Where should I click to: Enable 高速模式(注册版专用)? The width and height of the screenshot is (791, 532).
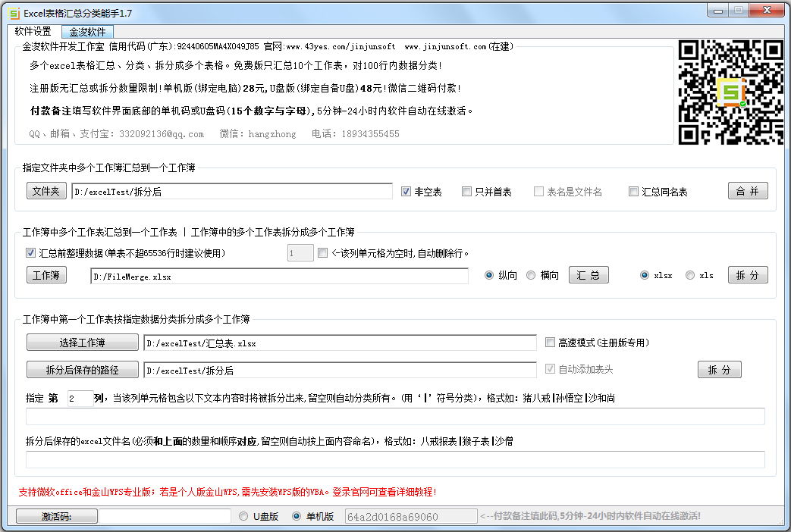pyautogui.click(x=550, y=342)
